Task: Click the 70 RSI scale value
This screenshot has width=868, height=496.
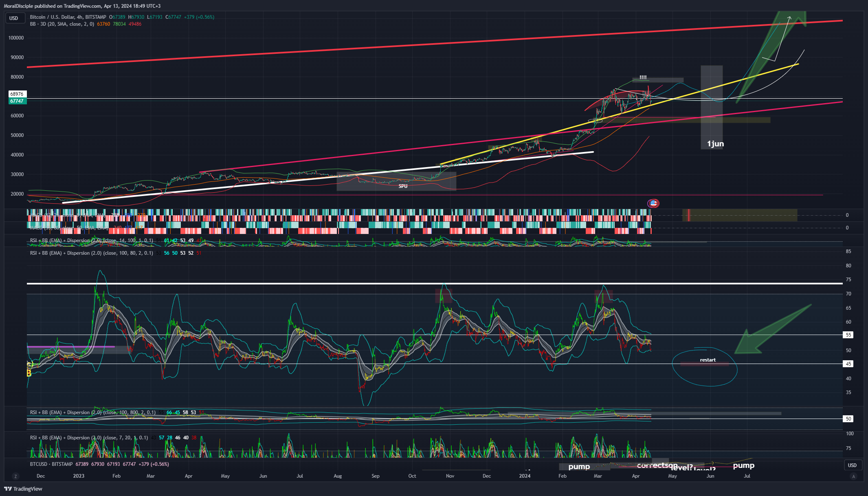Action: [x=848, y=294]
